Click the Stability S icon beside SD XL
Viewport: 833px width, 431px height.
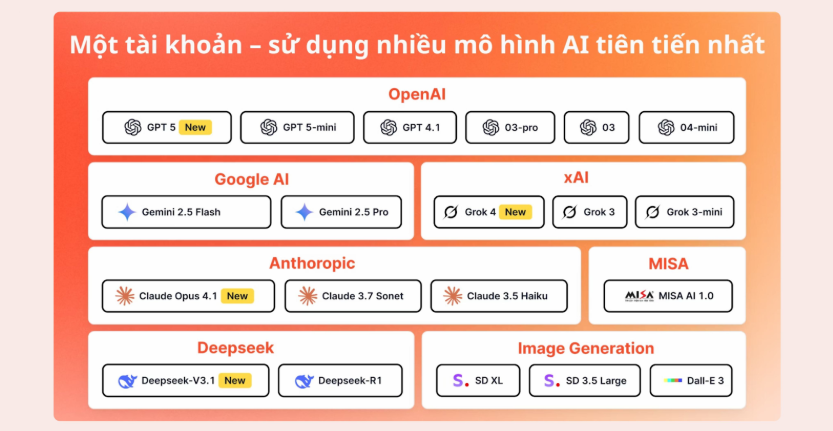coord(460,381)
